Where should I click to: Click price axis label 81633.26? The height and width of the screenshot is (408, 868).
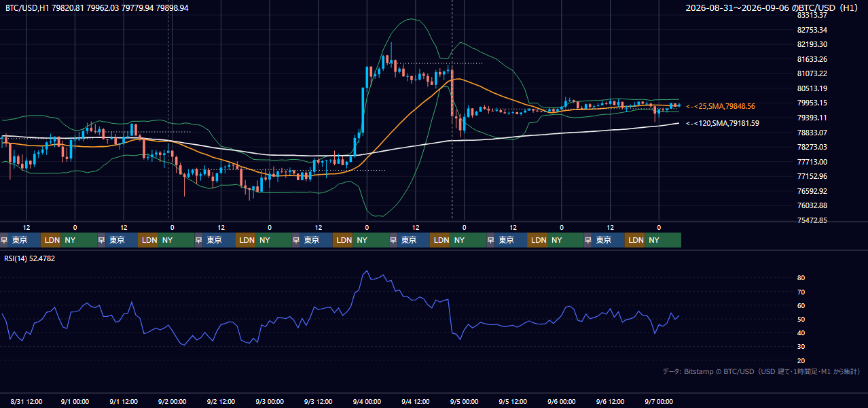coord(812,59)
